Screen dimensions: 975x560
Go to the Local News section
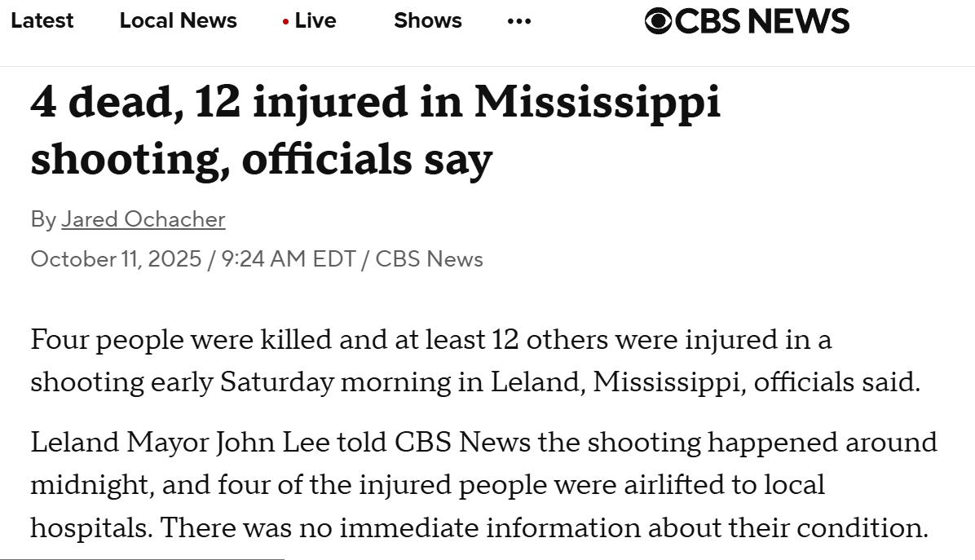(178, 21)
